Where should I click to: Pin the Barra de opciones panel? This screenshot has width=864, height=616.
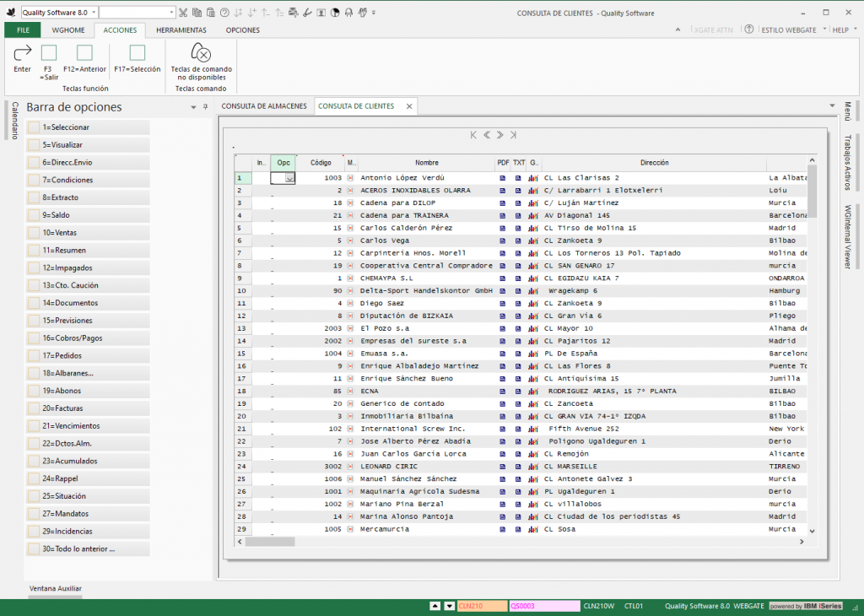(x=206, y=107)
